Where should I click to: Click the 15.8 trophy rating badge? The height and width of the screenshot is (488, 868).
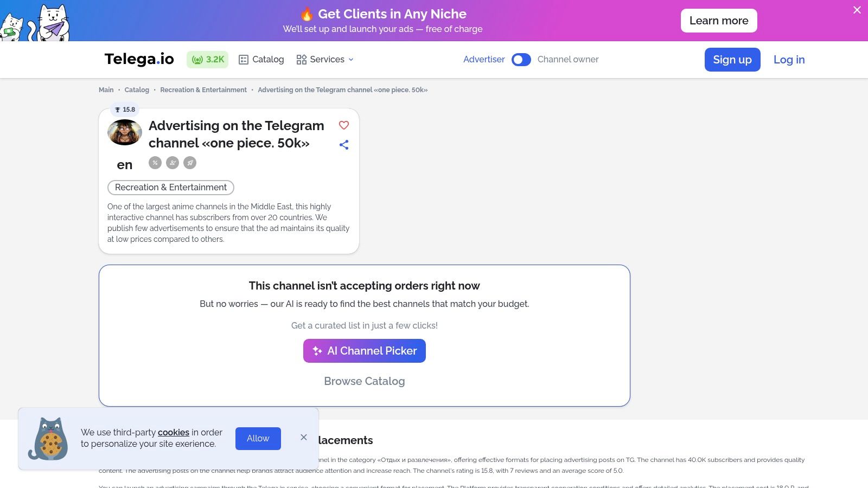tap(125, 110)
